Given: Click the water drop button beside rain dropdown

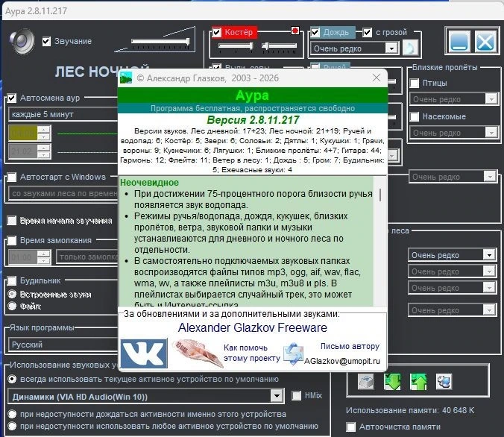Looking at the screenshot, I should tap(411, 48).
